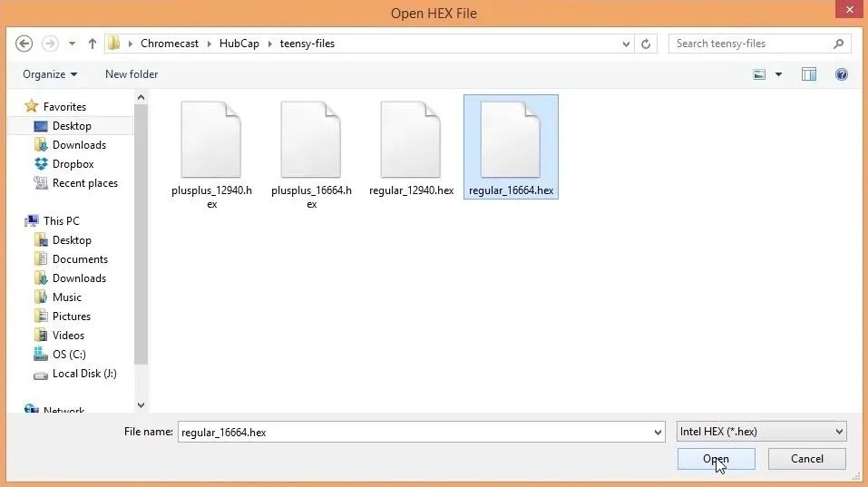Screen dimensions: 868x487
Task: Open recent locations dropdown arrow
Action: tap(72, 44)
